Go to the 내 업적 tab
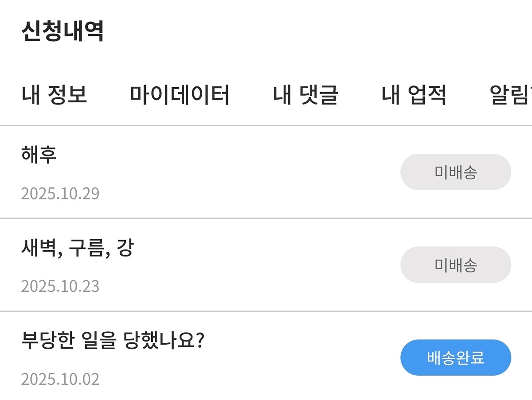This screenshot has height=400, width=532. point(414,95)
